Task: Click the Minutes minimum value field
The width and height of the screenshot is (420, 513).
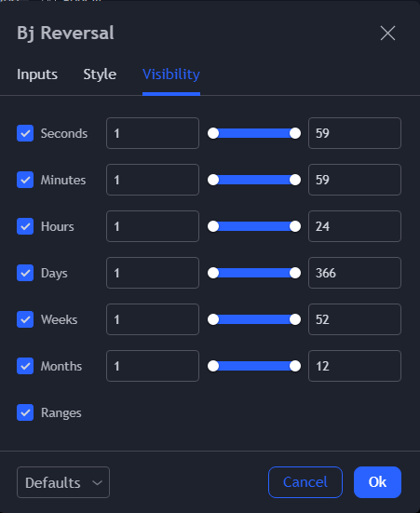Action: click(153, 180)
